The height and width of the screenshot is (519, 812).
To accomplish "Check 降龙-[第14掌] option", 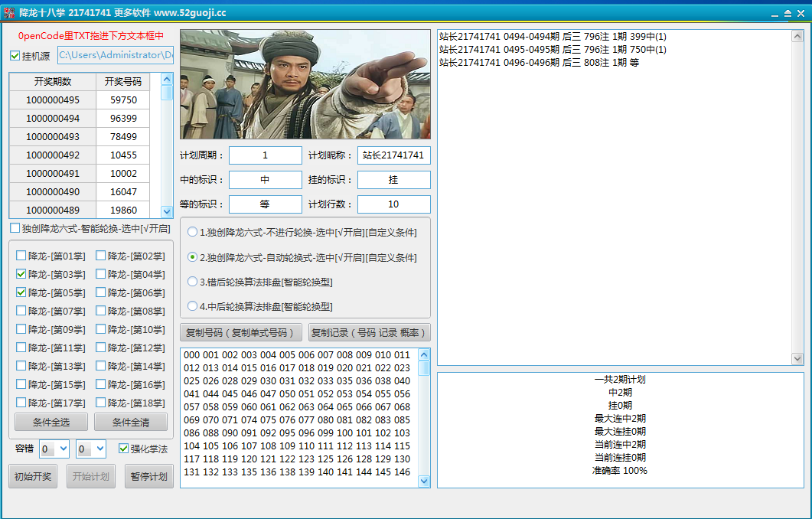I will click(x=101, y=366).
